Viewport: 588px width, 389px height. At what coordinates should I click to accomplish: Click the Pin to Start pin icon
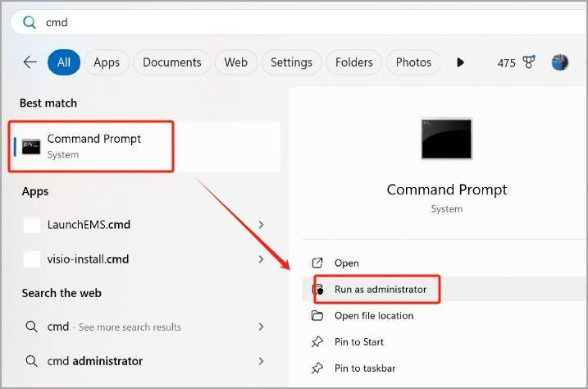pyautogui.click(x=317, y=341)
